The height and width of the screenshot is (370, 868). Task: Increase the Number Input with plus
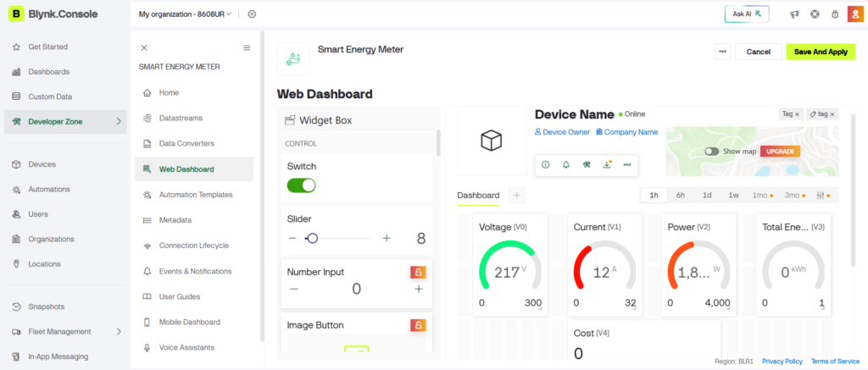419,289
